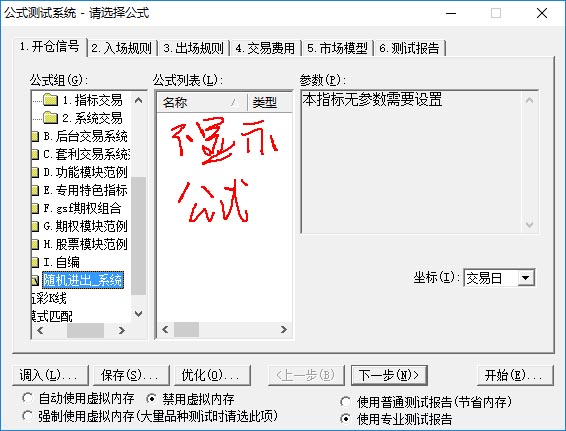Select 五彩K线 tree item
This screenshot has width=566, height=431.
tap(49, 298)
